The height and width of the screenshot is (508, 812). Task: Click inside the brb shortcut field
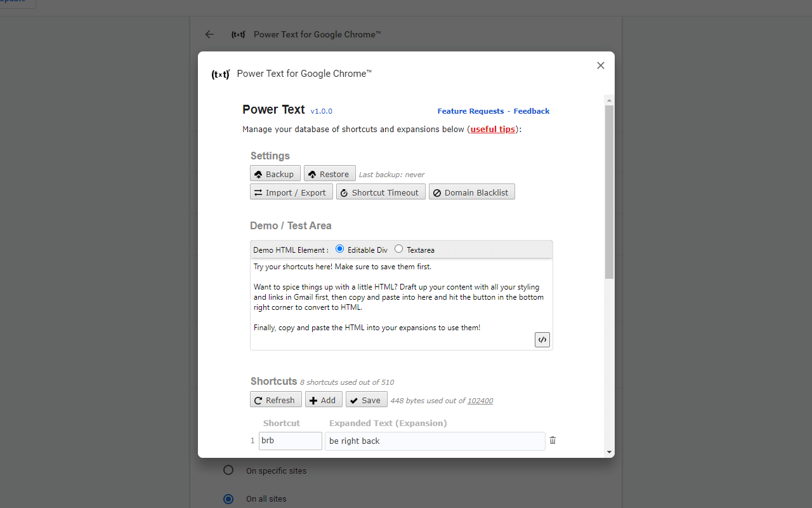pos(290,440)
